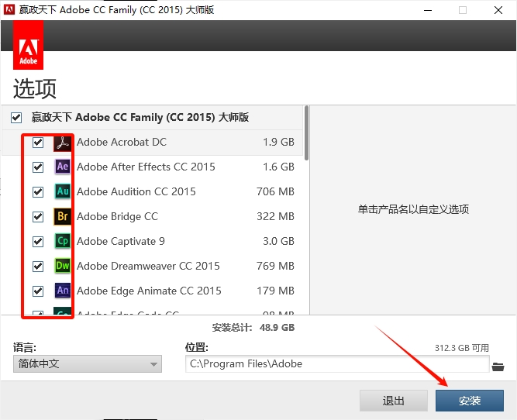Image resolution: width=517 pixels, height=420 pixels.
Task: Click the Bridge Br icon
Action: [62, 216]
